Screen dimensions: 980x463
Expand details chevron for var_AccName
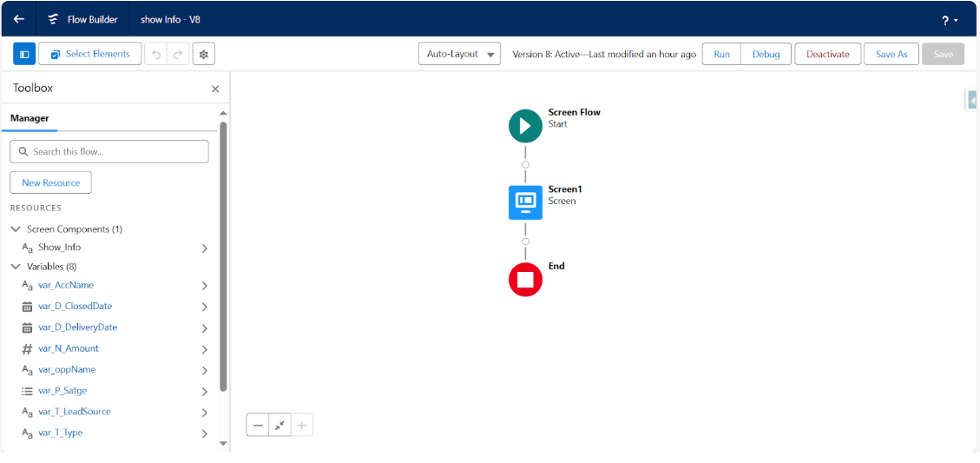point(204,286)
